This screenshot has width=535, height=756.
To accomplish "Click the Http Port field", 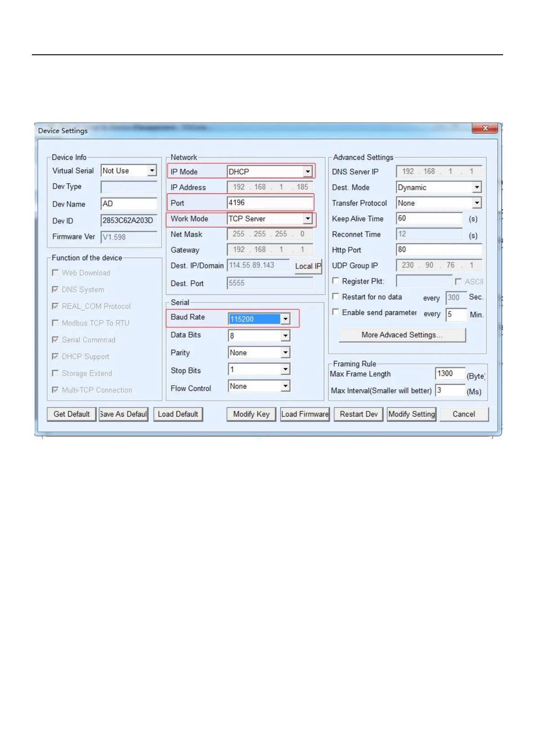I will (439, 250).
